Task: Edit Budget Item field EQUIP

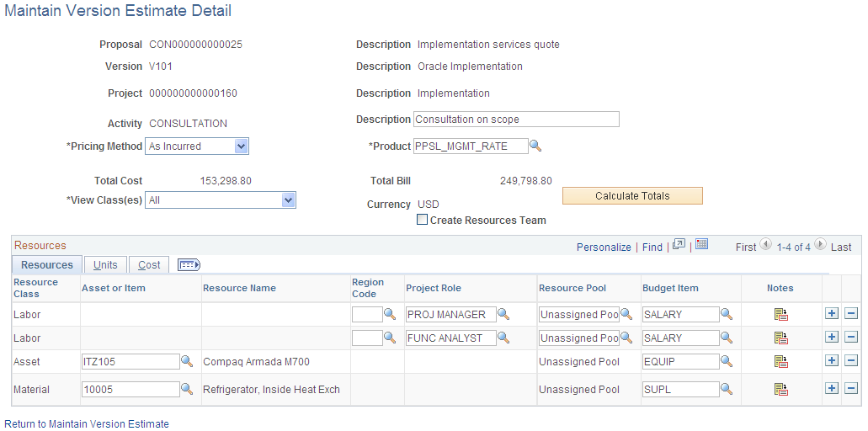Action: (680, 361)
